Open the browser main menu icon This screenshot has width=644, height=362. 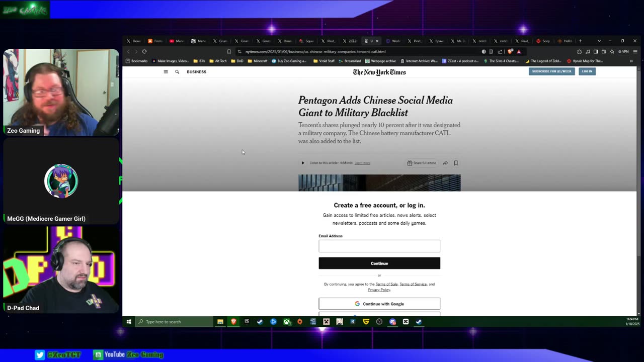click(x=635, y=51)
